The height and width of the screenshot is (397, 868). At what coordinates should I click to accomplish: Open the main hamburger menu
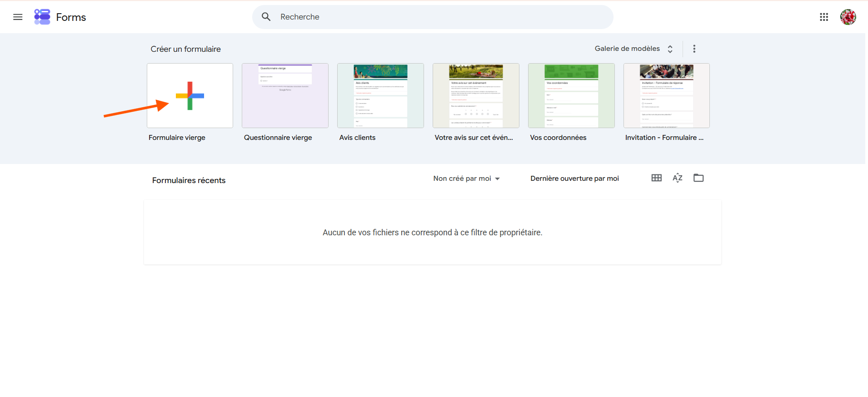click(18, 17)
